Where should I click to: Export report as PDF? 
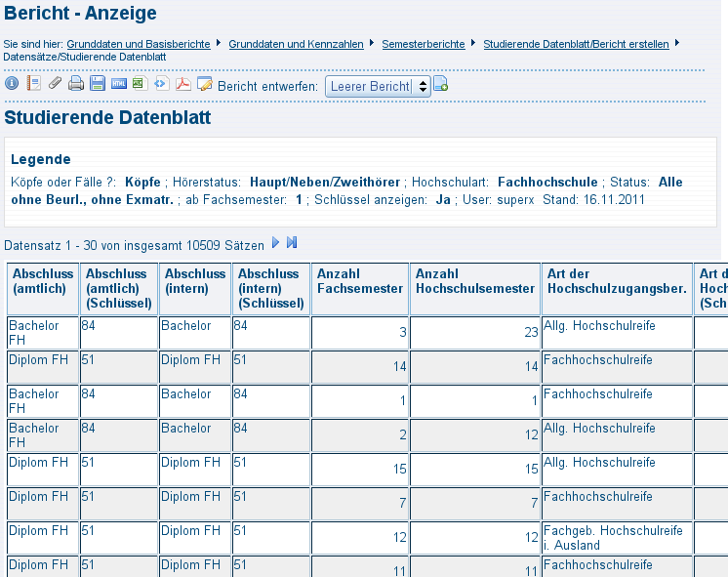(x=182, y=84)
